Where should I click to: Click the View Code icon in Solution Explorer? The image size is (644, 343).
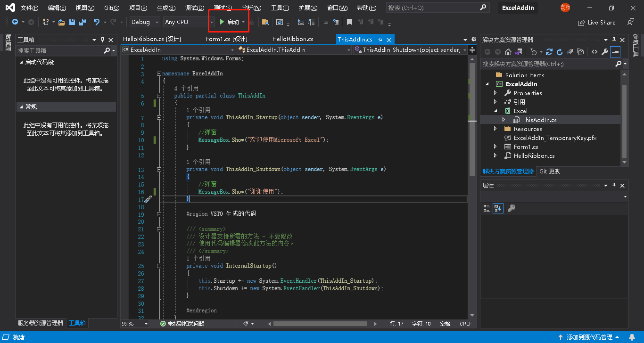[x=594, y=52]
